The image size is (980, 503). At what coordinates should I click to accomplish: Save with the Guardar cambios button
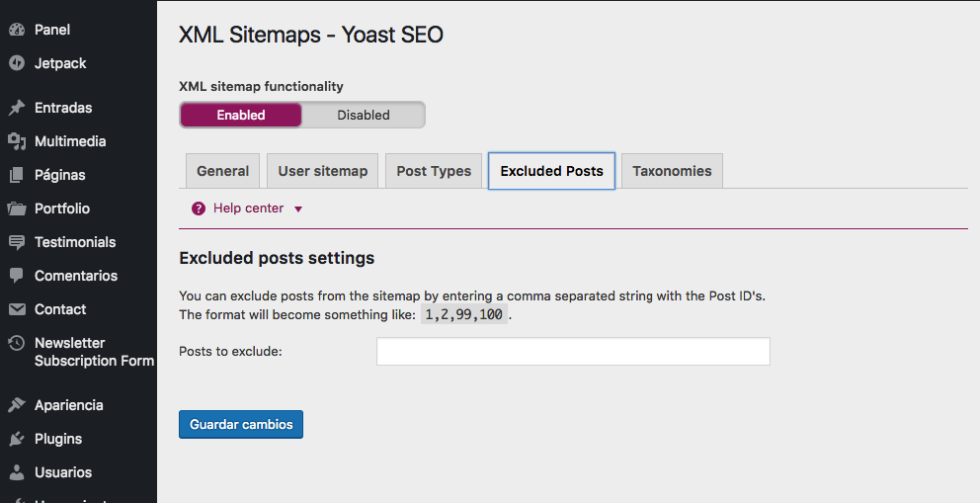[241, 424]
